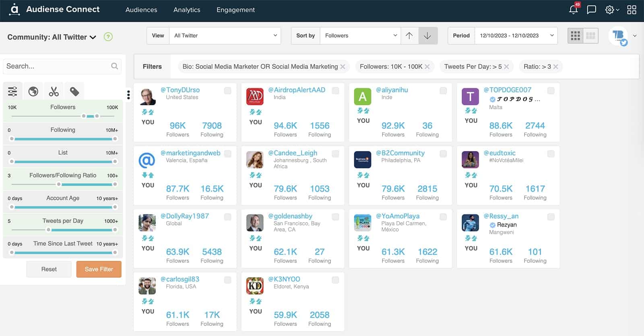Switch to small grid view icon
644x336 pixels.
coord(576,36)
